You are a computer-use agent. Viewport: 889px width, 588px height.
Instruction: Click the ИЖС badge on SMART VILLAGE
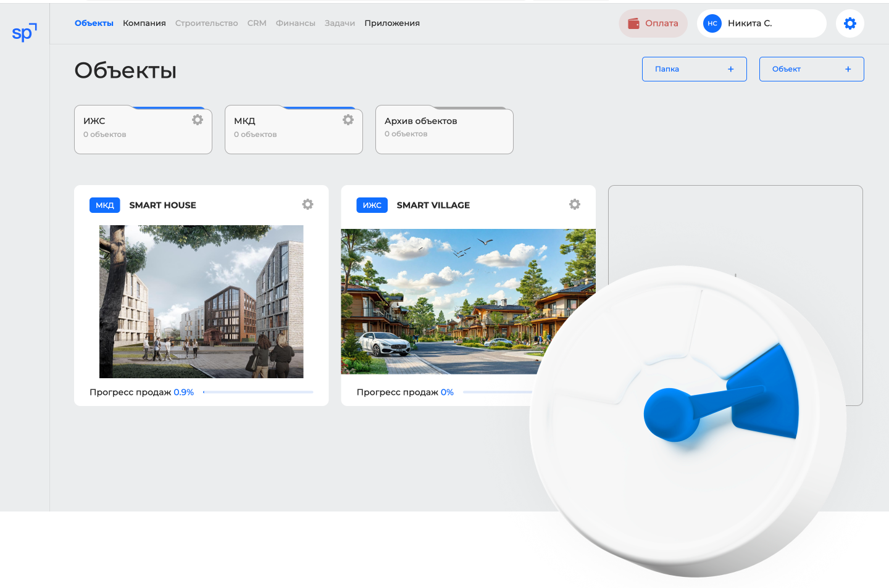coord(372,205)
